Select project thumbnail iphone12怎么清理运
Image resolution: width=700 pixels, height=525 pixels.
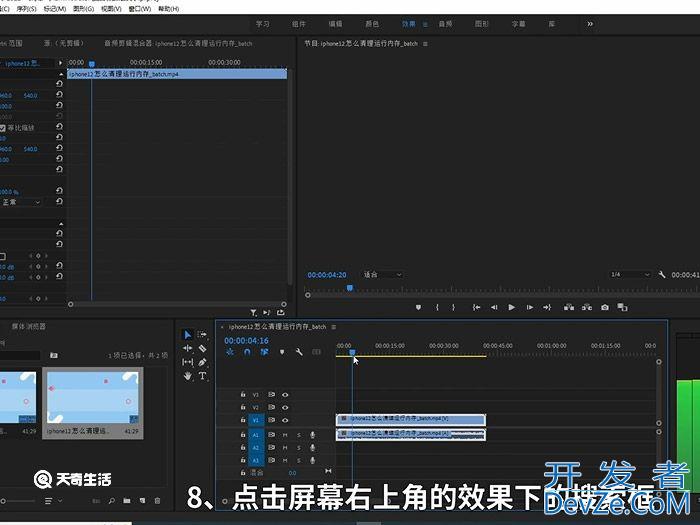pos(93,402)
